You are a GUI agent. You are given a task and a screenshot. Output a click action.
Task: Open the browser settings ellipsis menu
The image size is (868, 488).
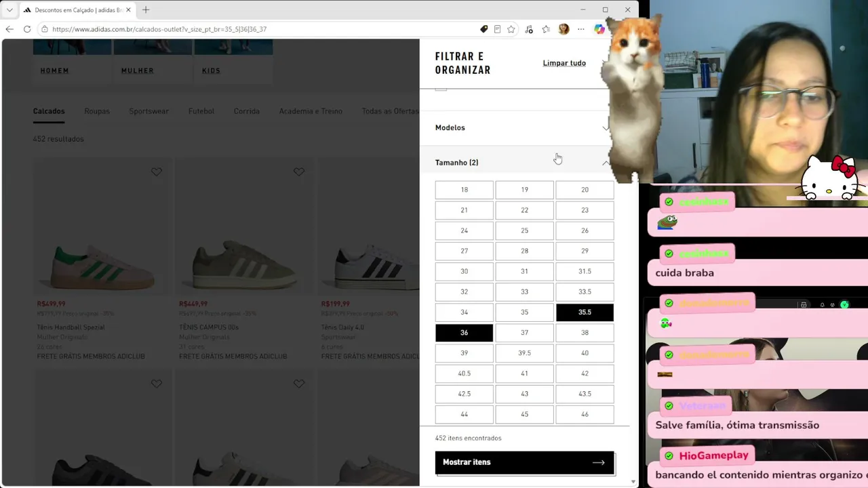click(581, 29)
